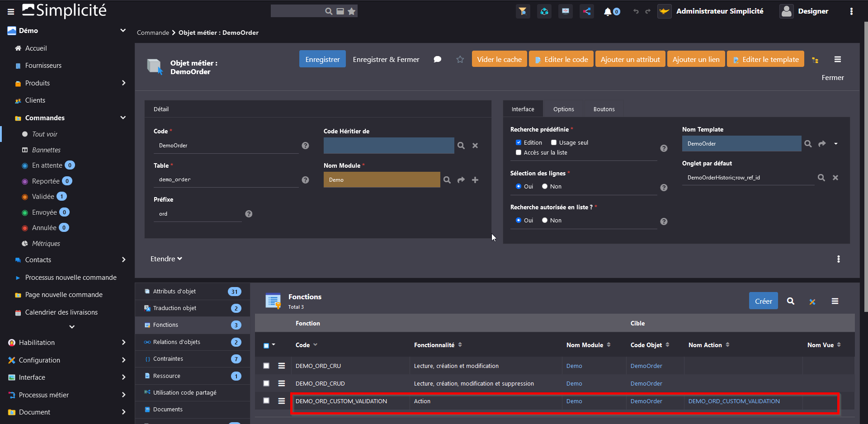Image resolution: width=868 pixels, height=424 pixels.
Task: Mark DemoOrder as favorite with star
Action: [460, 59]
